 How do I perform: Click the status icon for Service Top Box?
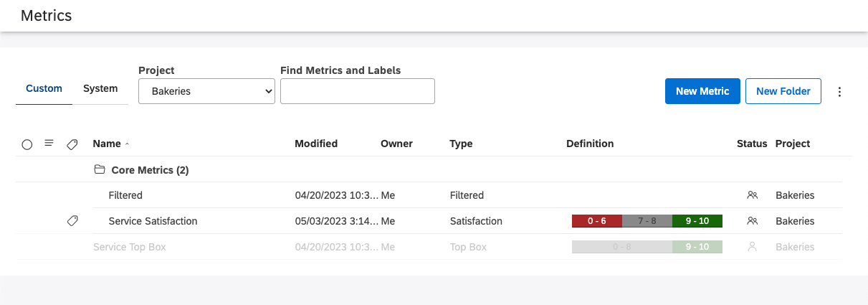pyautogui.click(x=752, y=247)
